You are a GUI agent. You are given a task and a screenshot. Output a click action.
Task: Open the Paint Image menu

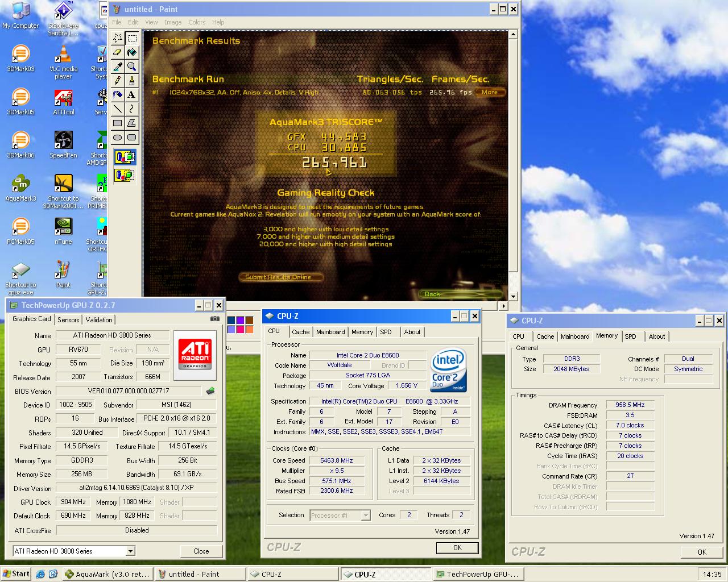(173, 22)
